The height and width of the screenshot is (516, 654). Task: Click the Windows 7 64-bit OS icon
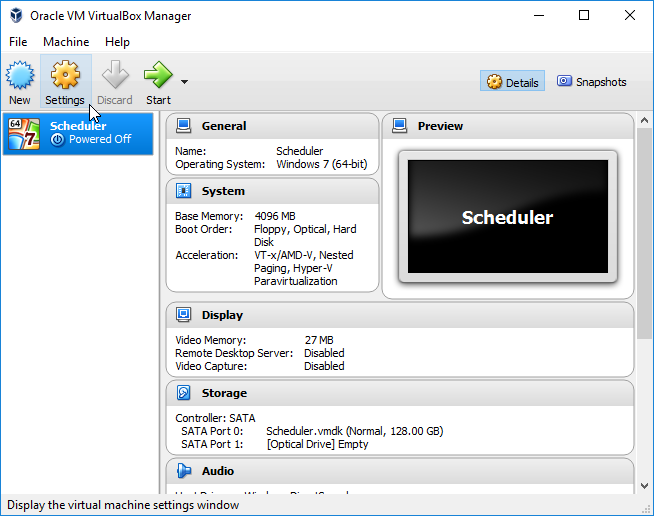pos(24,134)
